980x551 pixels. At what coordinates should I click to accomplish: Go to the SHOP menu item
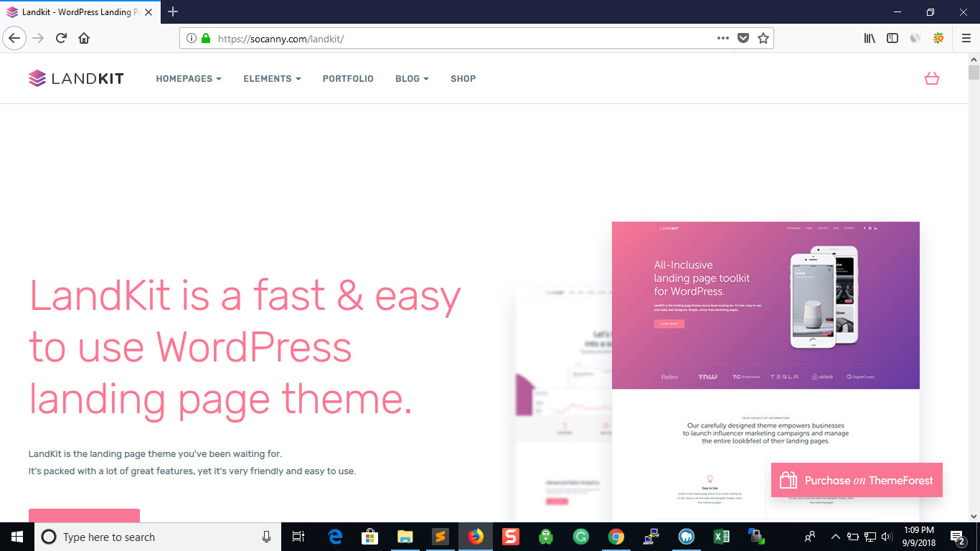pos(463,79)
